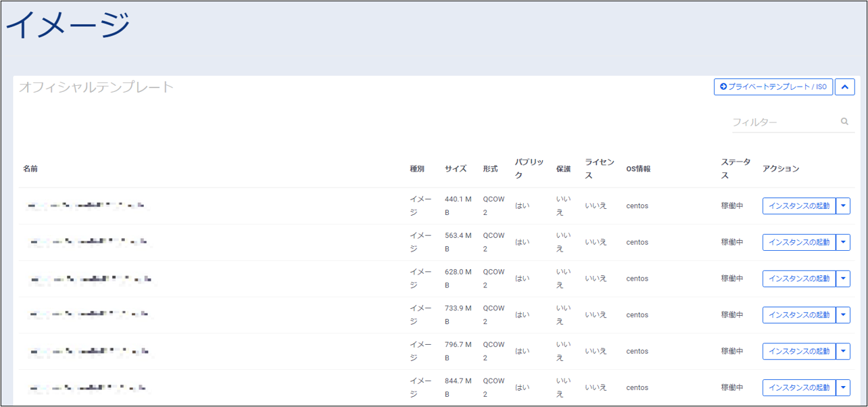Launch instance for the 440.1 MB image

pos(799,206)
